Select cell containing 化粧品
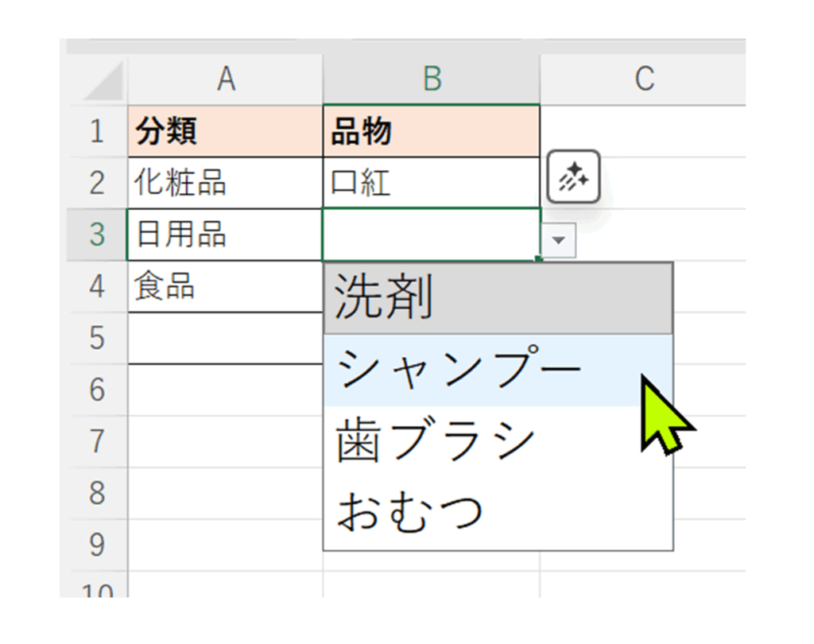 coord(226,183)
